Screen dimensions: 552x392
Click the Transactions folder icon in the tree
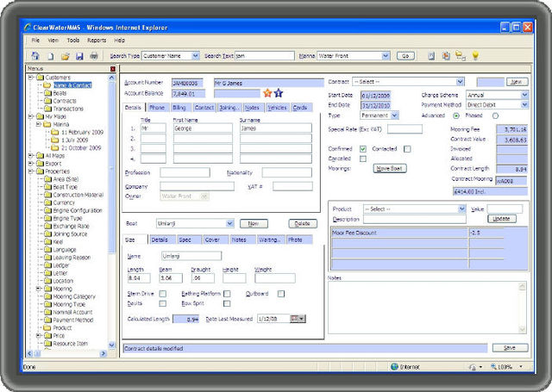pyautogui.click(x=48, y=109)
